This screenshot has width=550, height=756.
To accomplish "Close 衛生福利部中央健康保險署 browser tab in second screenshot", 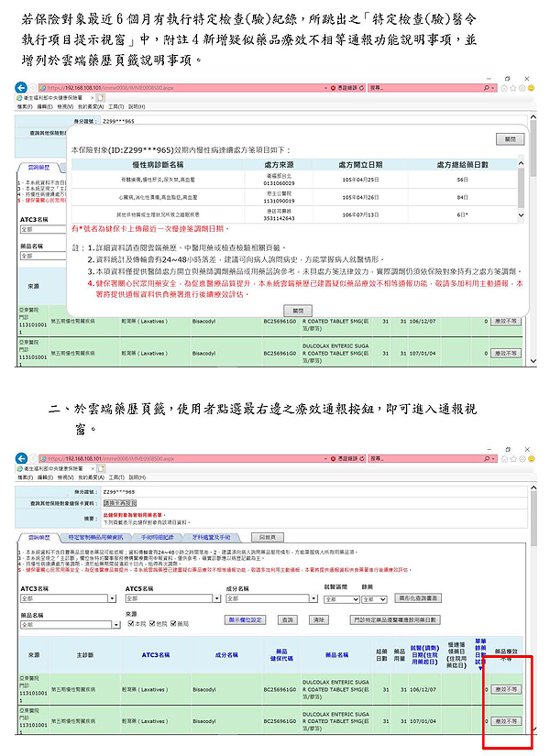I will coord(93,468).
